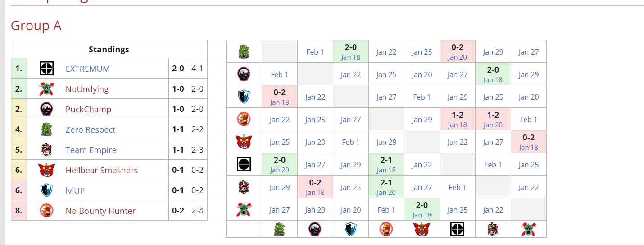Viewport: 644px width, 245px height.
Task: Click the Hellbear Smashers logo in the Standings table
Action: [x=46, y=170]
